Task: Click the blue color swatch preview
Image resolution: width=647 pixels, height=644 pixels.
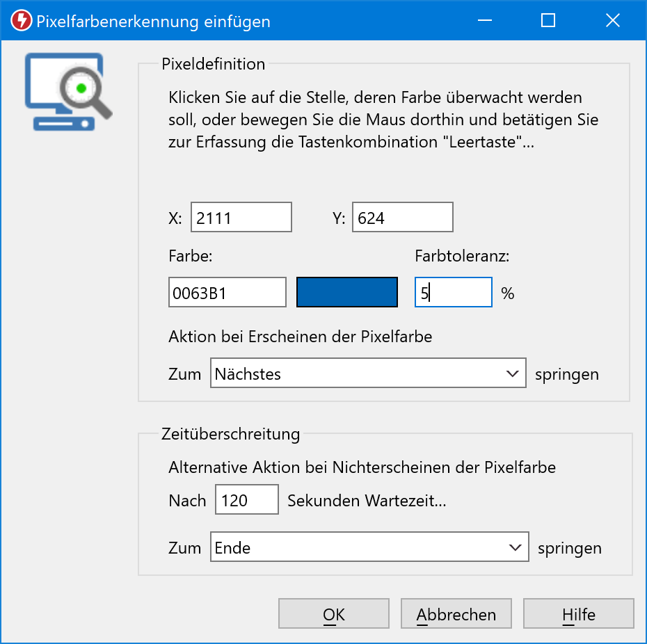Action: click(347, 293)
